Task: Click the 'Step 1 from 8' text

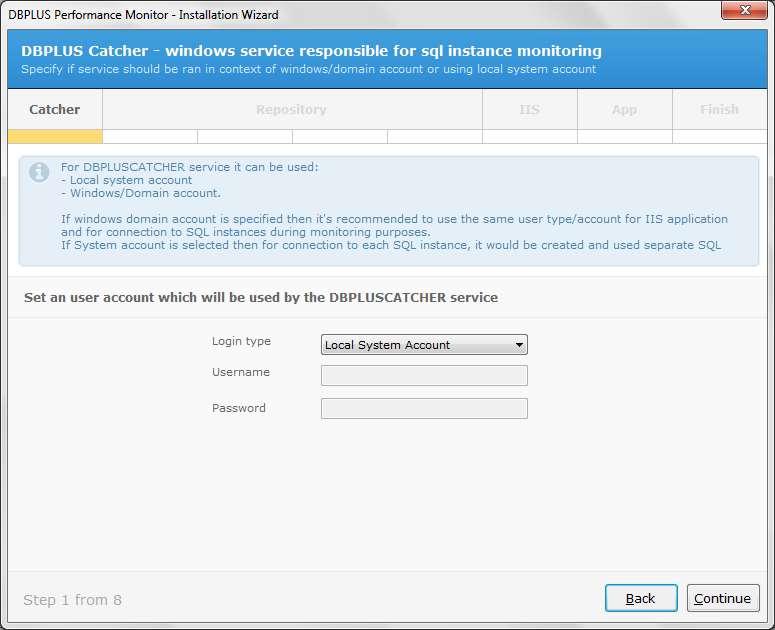Action: pos(72,600)
